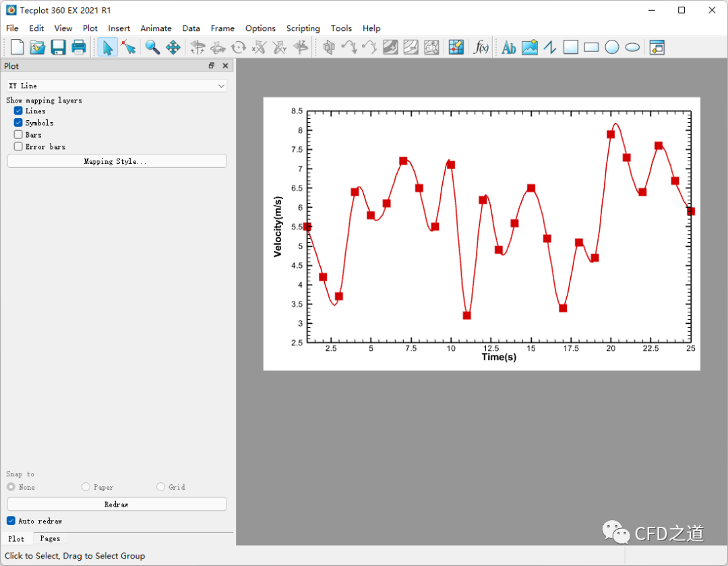Enable the Error bars layer
728x566 pixels.
[x=19, y=146]
